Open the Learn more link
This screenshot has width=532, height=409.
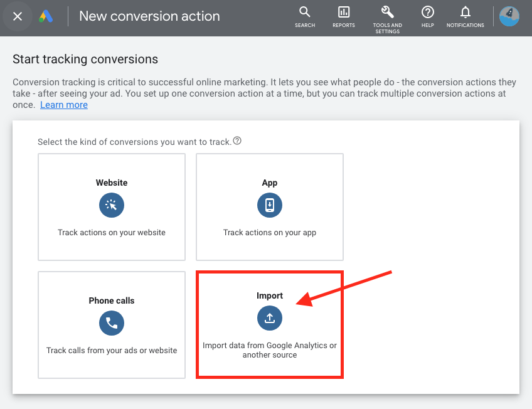pyautogui.click(x=64, y=105)
